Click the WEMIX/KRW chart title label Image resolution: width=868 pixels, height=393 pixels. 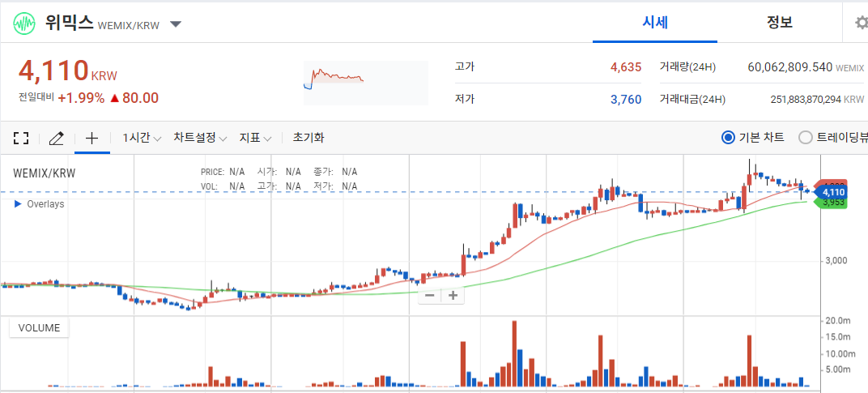[45, 173]
